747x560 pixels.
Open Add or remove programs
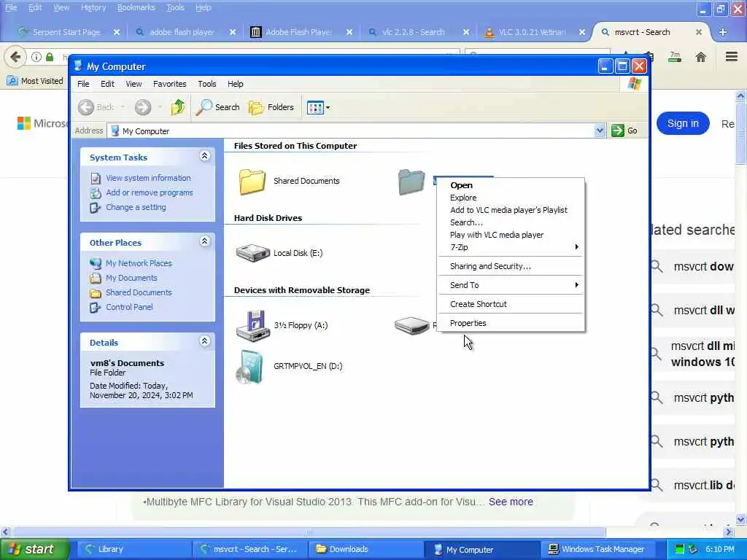(x=149, y=192)
